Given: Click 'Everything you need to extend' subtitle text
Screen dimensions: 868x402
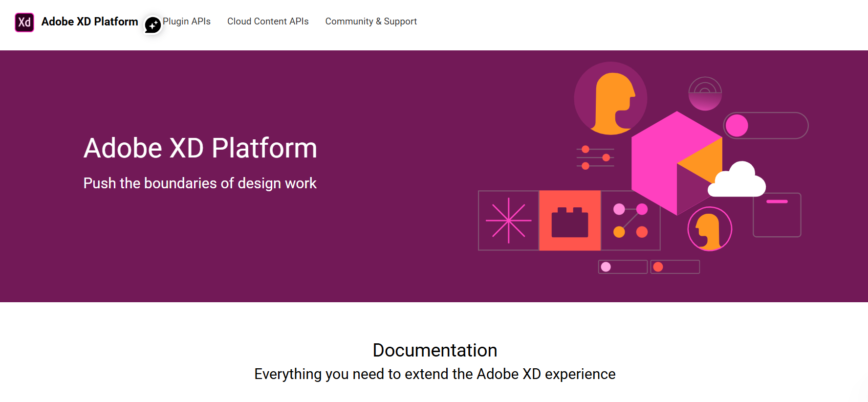Looking at the screenshot, I should [x=435, y=374].
